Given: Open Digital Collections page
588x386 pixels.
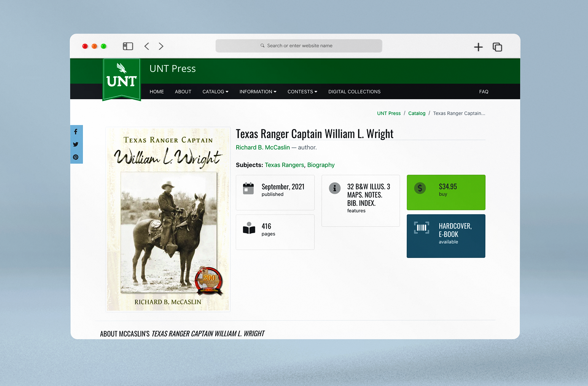Looking at the screenshot, I should 354,92.
